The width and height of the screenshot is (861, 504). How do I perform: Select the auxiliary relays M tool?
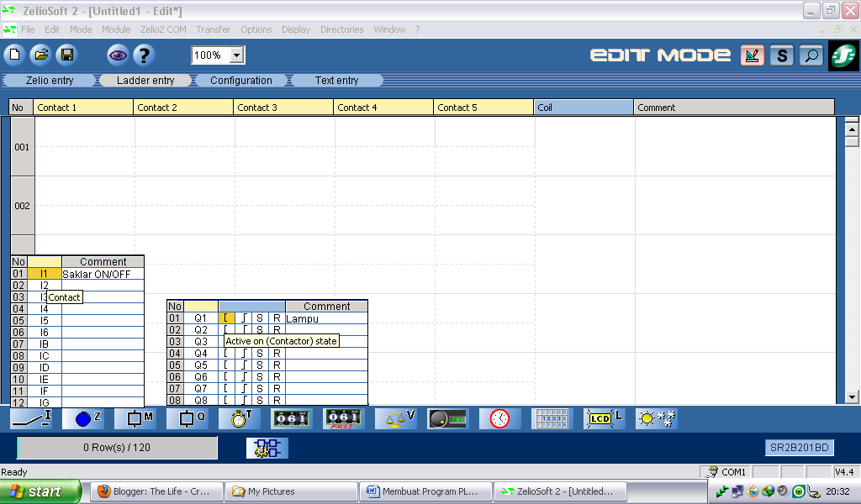135,418
